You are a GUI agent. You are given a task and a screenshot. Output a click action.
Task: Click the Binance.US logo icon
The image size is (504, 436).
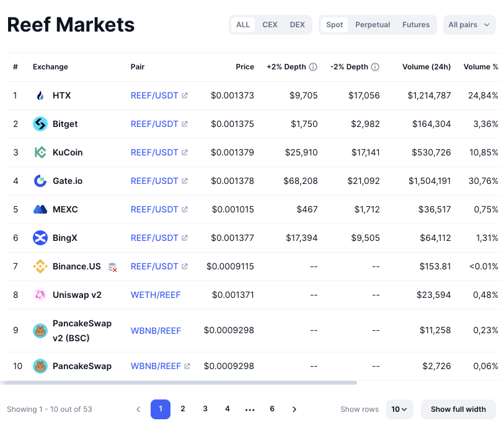(40, 266)
